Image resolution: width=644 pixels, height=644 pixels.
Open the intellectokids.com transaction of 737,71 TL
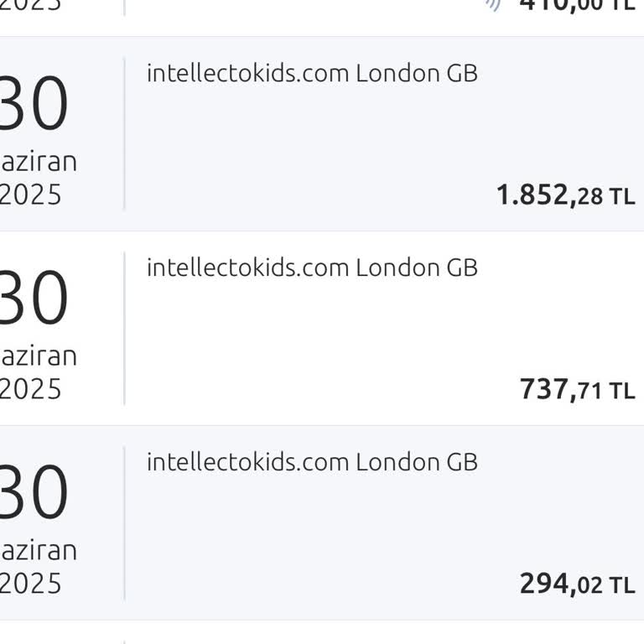(312, 268)
